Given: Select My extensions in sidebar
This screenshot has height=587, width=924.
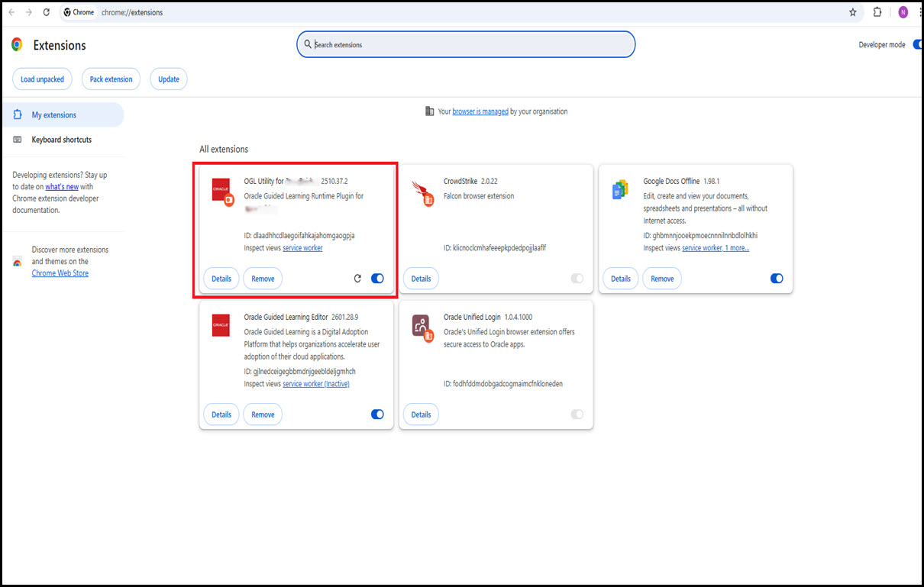Looking at the screenshot, I should point(62,115).
